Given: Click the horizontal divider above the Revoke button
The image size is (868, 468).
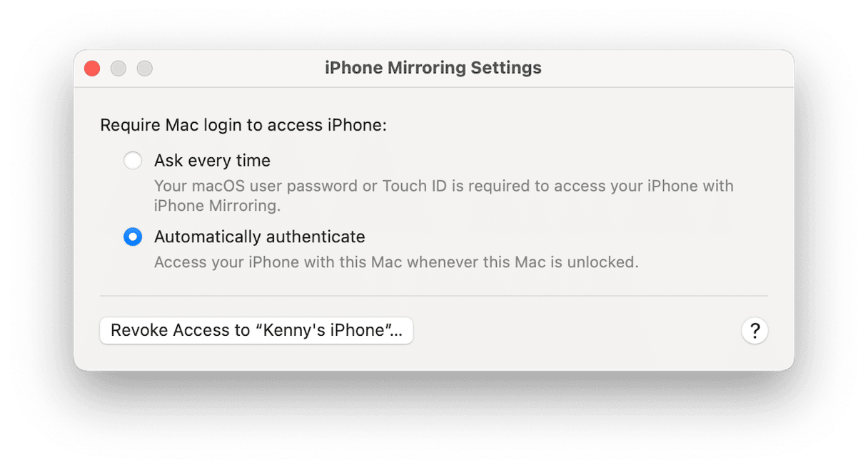Looking at the screenshot, I should (433, 295).
